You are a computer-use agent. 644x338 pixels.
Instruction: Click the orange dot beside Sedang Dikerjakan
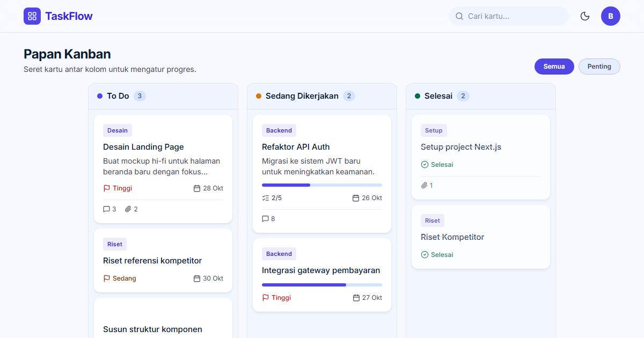coord(259,96)
